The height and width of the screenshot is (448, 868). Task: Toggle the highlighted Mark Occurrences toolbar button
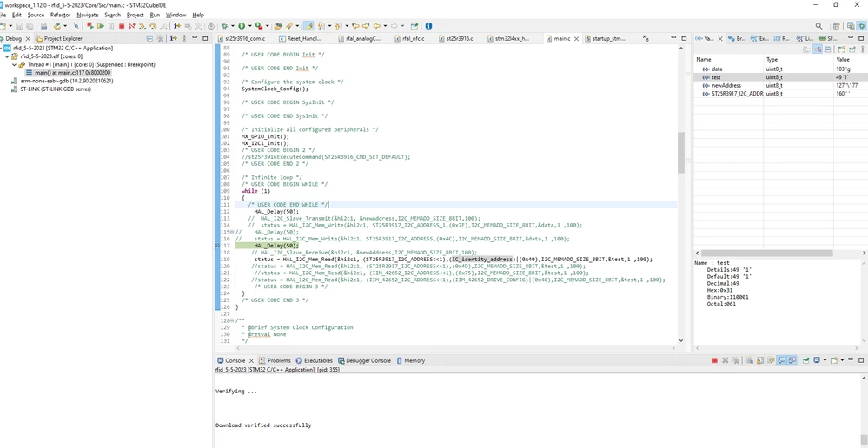point(309,26)
